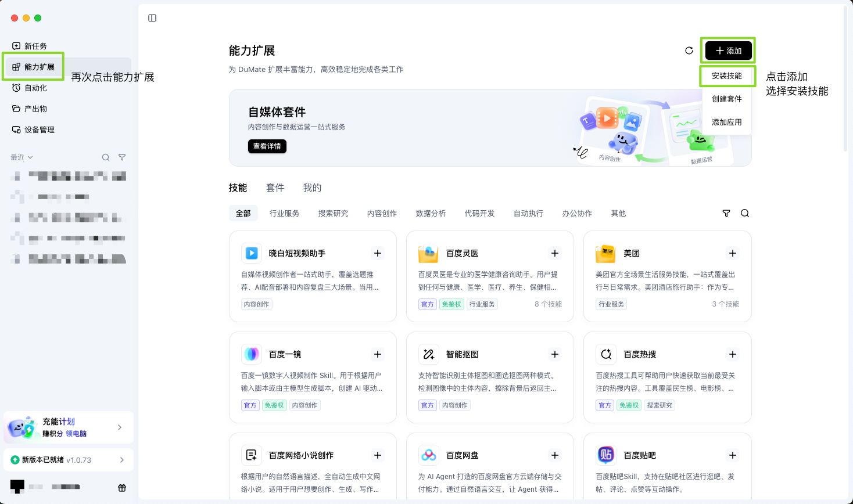Click the 智能抠图 app icon

(429, 354)
